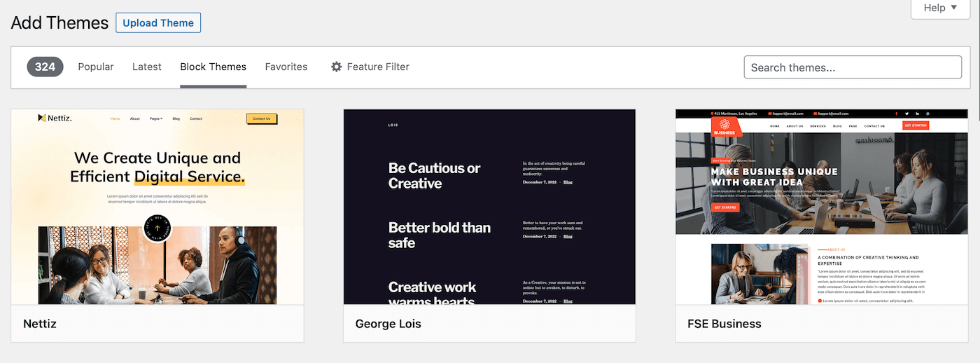Click the circular up-arrow badge in Nettiz preview
This screenshot has width=980, height=363.
click(x=157, y=228)
